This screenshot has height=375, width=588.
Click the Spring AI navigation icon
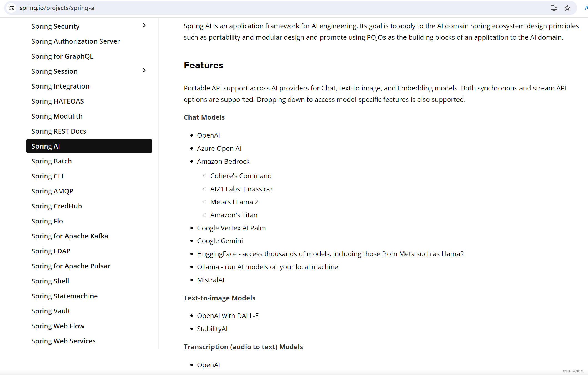pos(46,146)
